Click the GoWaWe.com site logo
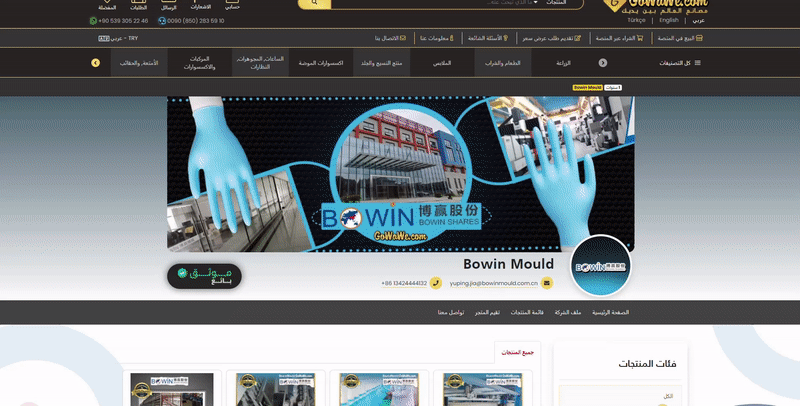The image size is (800, 406). tap(656, 6)
